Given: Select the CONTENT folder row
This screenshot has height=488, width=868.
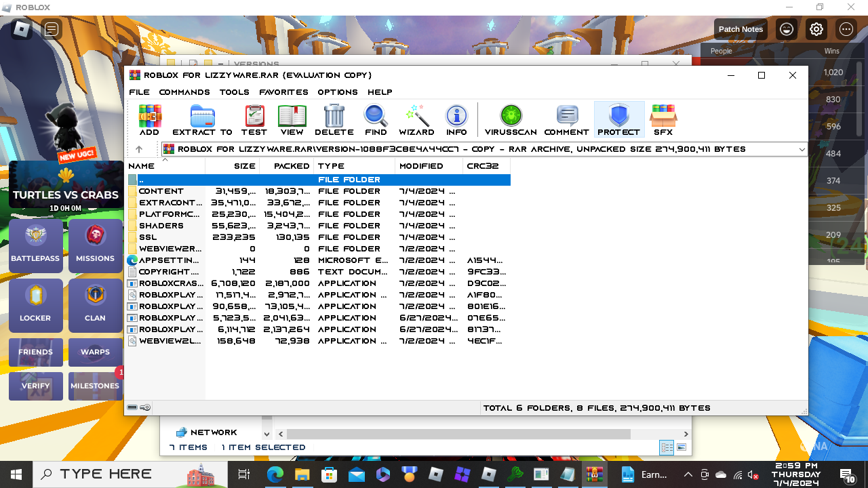Looking at the screenshot, I should 319,191.
